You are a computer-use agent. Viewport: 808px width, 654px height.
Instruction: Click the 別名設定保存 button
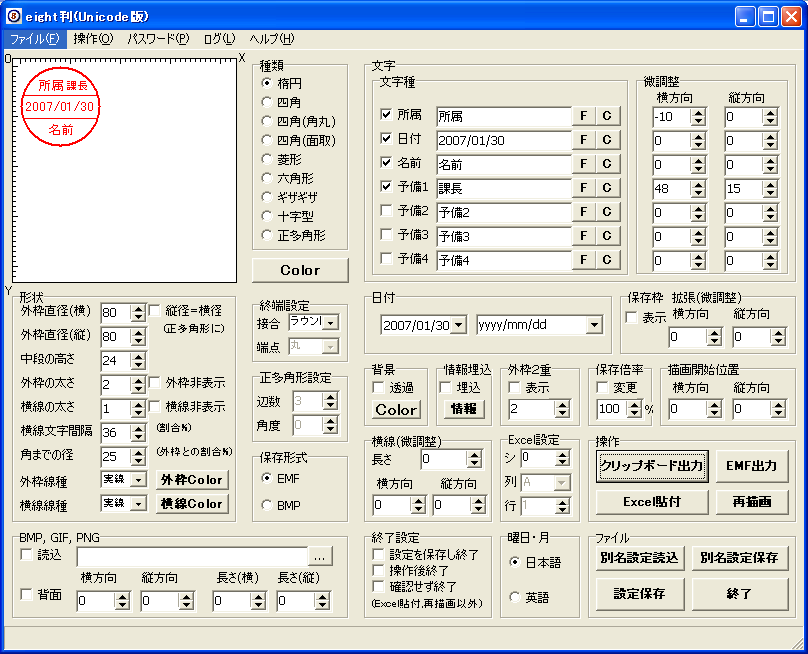pyautogui.click(x=739, y=558)
